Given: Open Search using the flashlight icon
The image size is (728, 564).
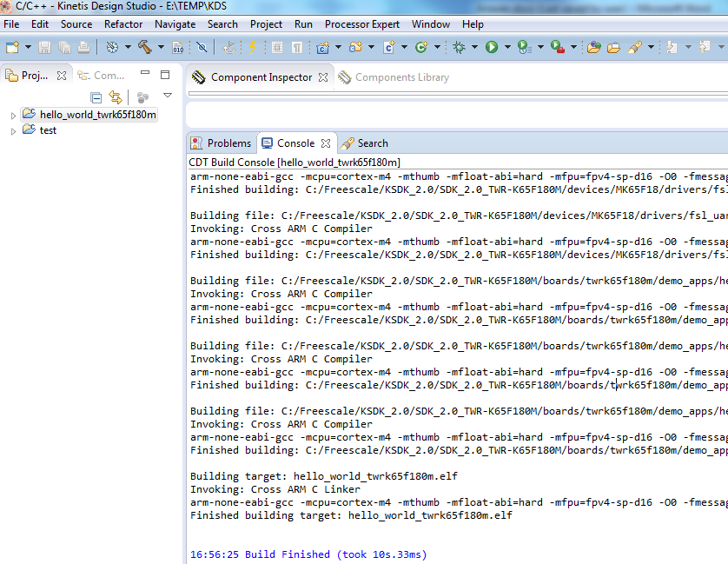Looking at the screenshot, I should click(x=634, y=47).
